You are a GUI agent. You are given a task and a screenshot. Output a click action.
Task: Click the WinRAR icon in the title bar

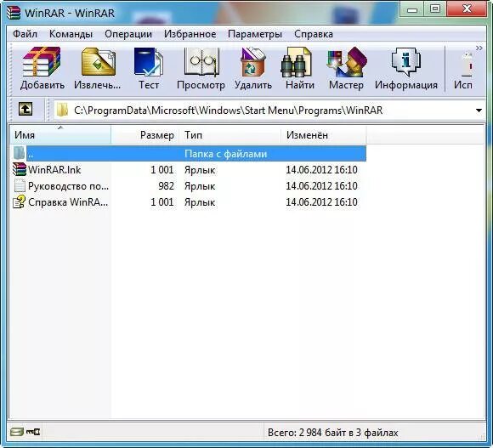[14, 13]
